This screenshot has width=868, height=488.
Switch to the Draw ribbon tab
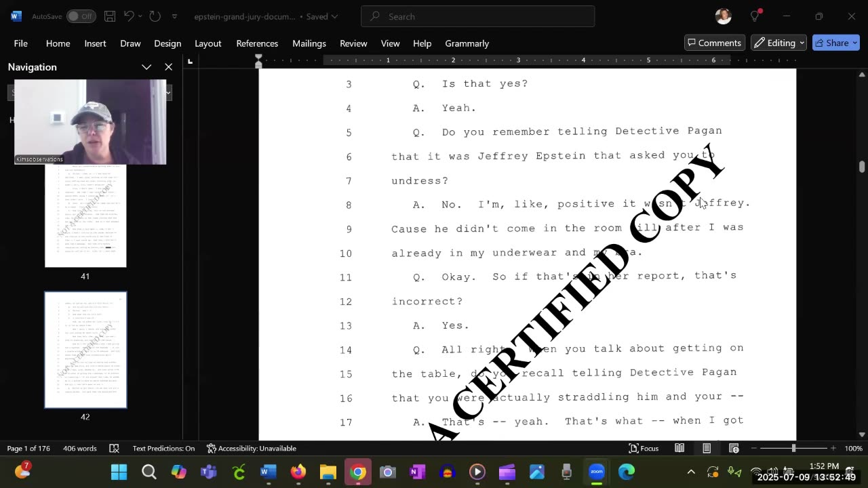point(130,43)
